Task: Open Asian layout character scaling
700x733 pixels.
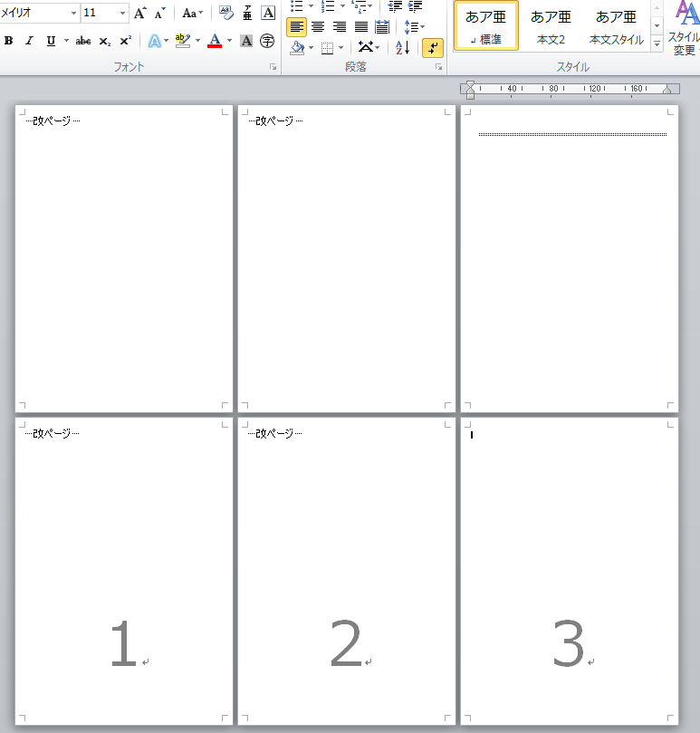Action: (369, 48)
